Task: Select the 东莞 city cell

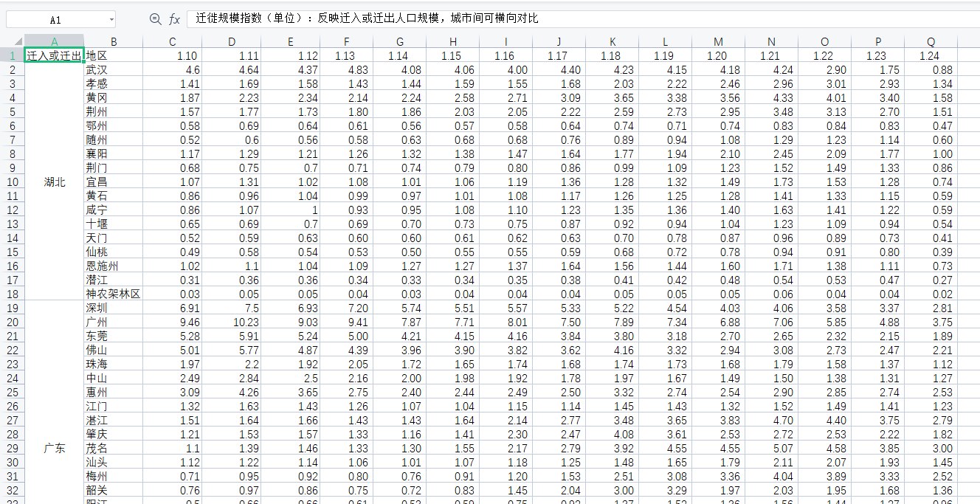Action: point(114,336)
